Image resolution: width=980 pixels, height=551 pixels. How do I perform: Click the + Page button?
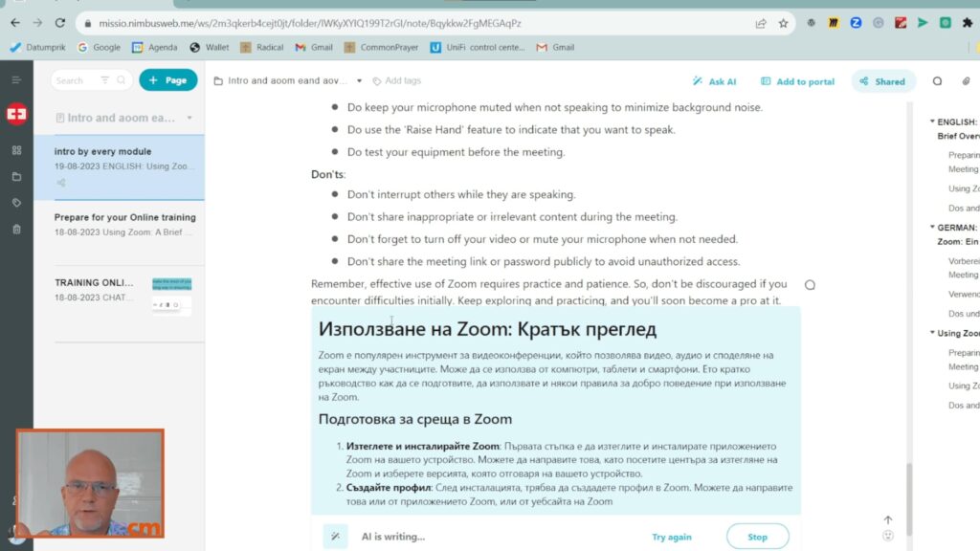point(168,80)
